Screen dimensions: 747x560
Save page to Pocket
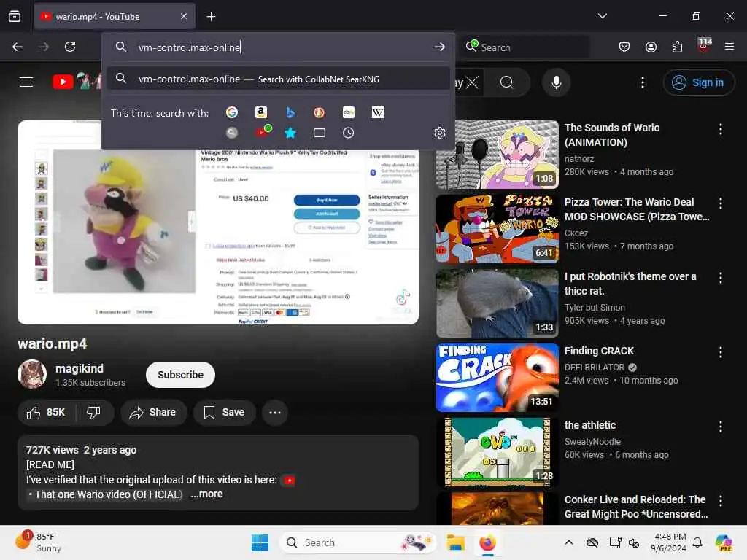[x=624, y=47]
